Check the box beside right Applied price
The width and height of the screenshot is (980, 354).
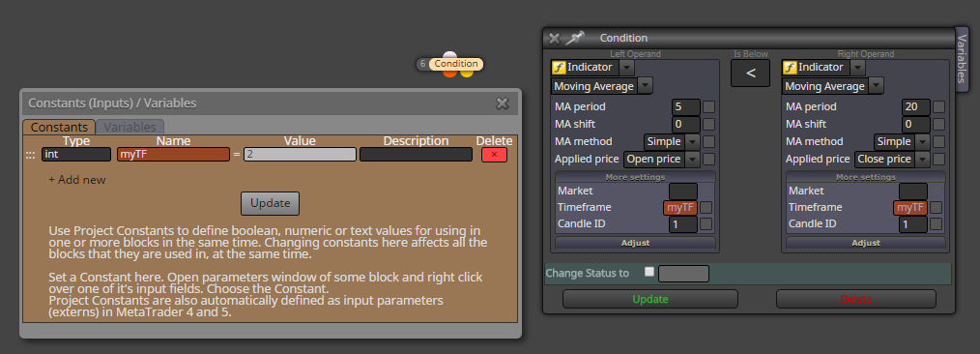[938, 159]
